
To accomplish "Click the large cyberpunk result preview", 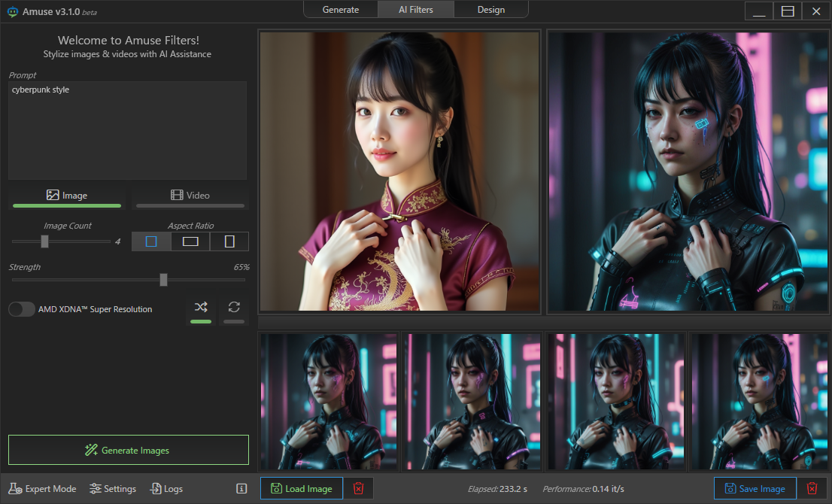I will tap(688, 172).
